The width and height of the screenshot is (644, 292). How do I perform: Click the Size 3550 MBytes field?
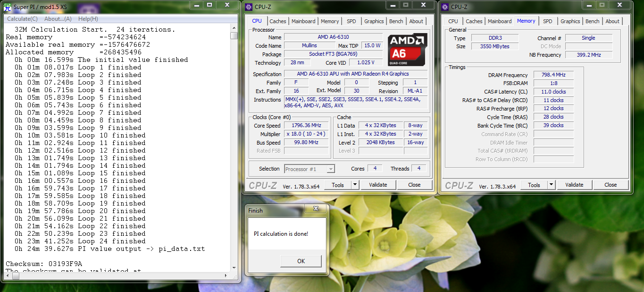(x=494, y=46)
